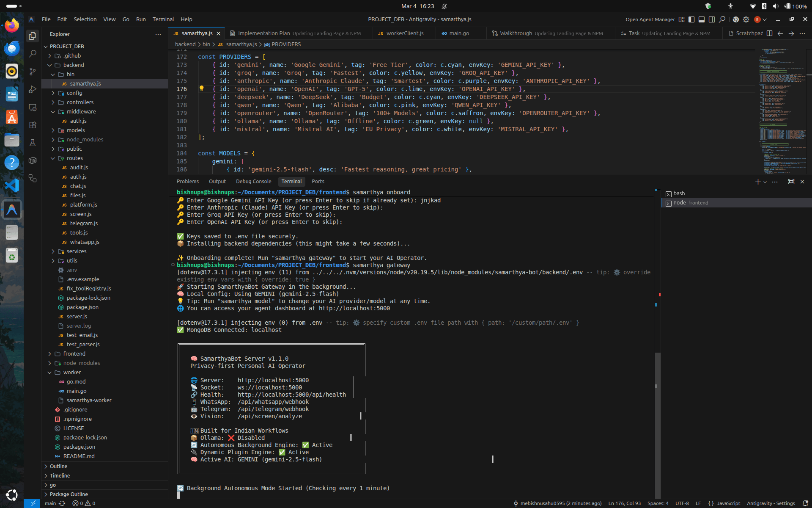Viewport: 812px width, 508px height.
Task: Open the Run and Debug view
Action: tap(33, 89)
